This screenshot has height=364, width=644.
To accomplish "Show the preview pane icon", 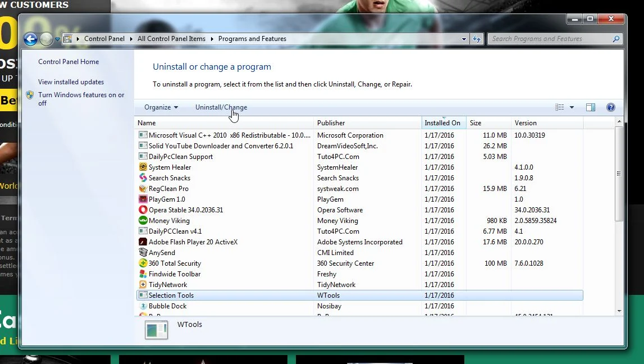I will point(591,107).
